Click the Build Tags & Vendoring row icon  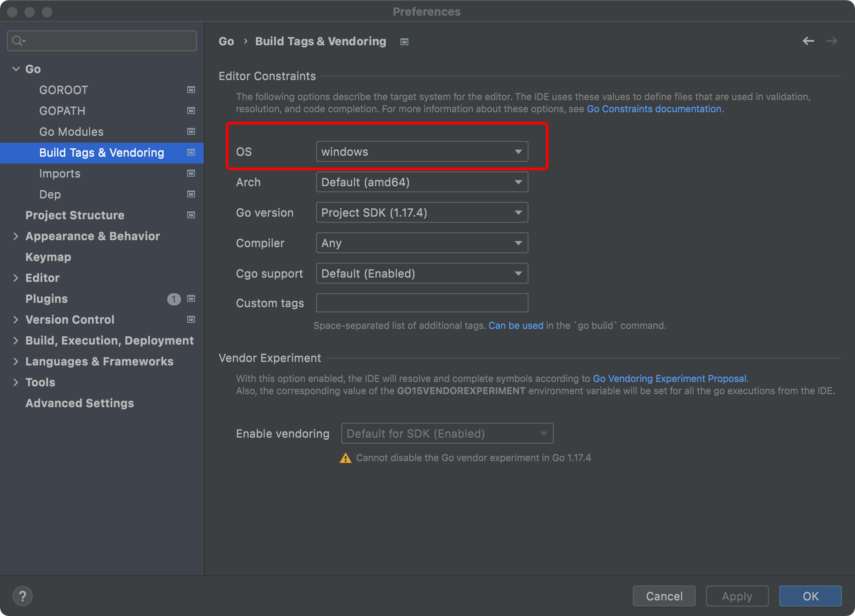point(191,152)
